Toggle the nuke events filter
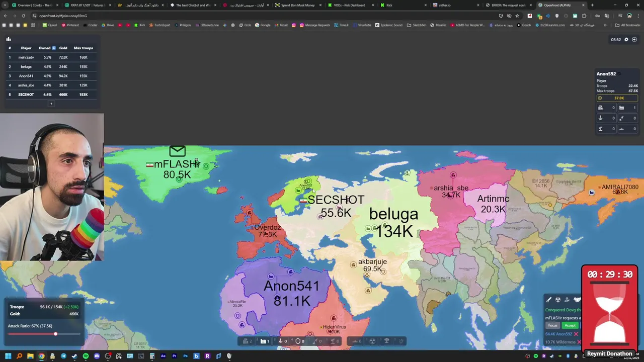 (558, 300)
